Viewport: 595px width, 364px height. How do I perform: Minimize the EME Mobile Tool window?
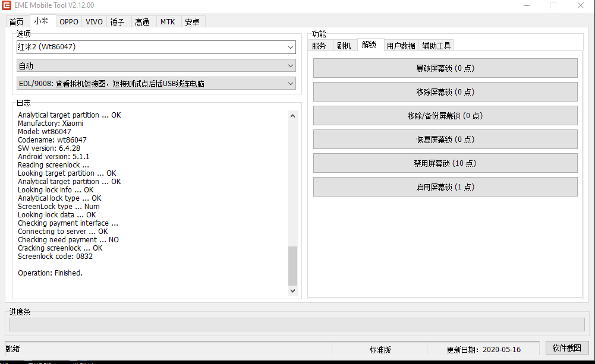pyautogui.click(x=526, y=5)
